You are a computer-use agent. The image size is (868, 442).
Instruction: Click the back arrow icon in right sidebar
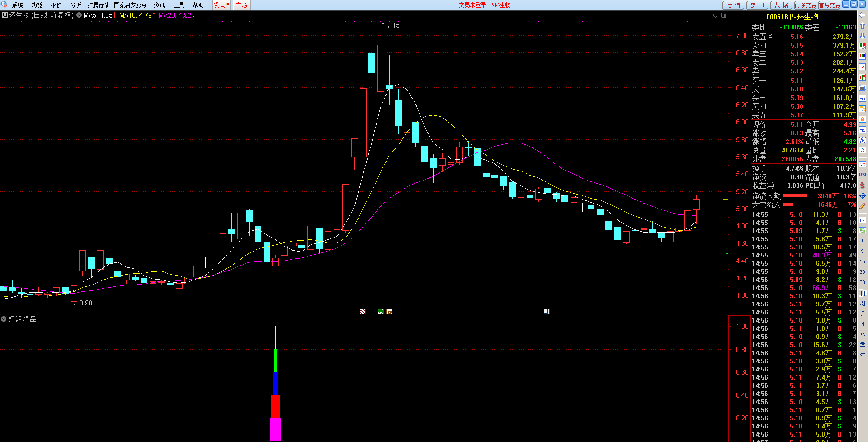click(862, 15)
